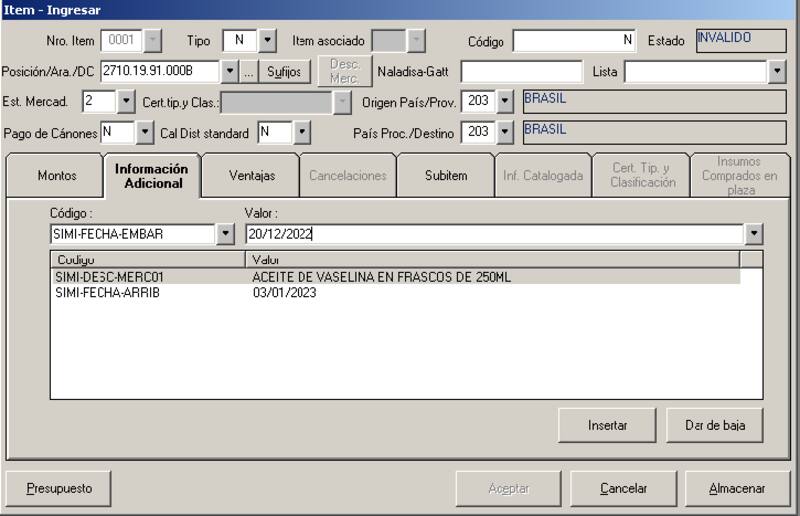The width and height of the screenshot is (800, 516).
Task: Open the Cal Dist standard dropdown
Action: [301, 132]
